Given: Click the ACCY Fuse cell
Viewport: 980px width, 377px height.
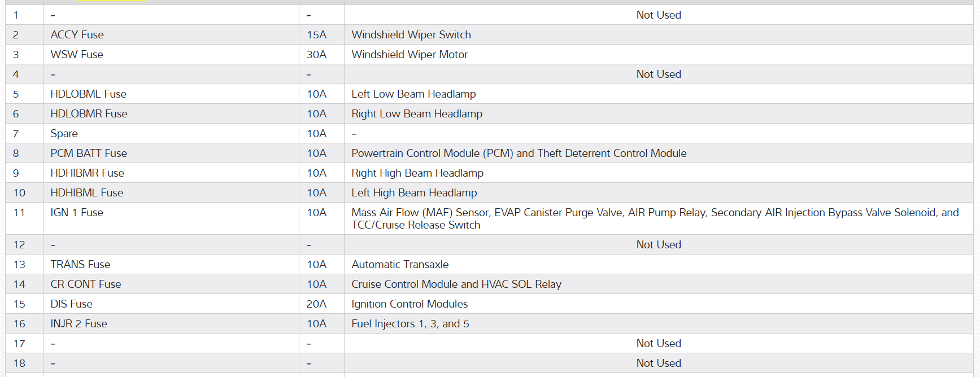Looking at the screenshot, I should click(77, 34).
